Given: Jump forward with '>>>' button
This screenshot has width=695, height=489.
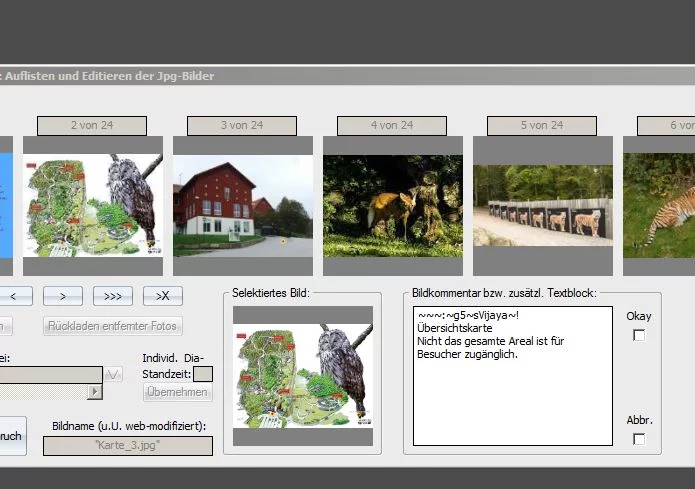Looking at the screenshot, I should 113,296.
